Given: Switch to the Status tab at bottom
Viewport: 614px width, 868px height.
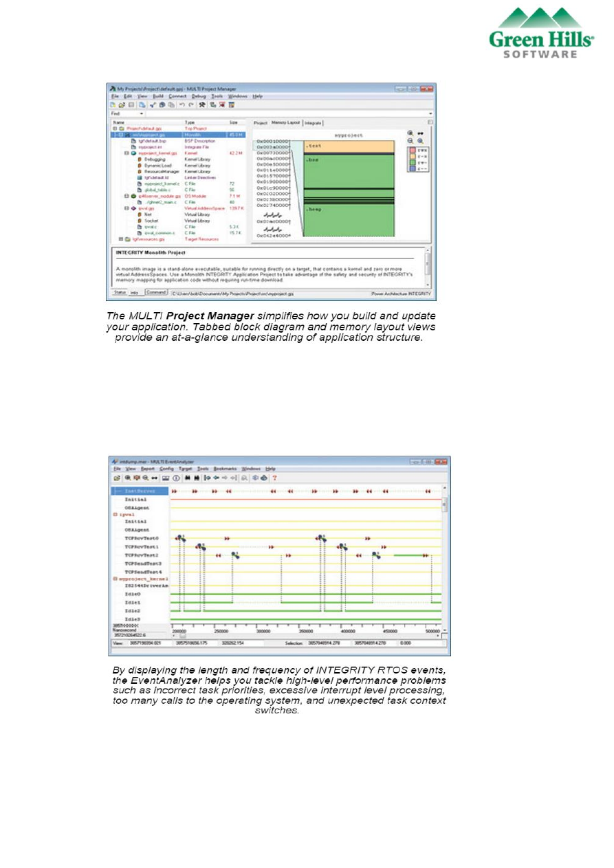Looking at the screenshot, I should click(120, 292).
